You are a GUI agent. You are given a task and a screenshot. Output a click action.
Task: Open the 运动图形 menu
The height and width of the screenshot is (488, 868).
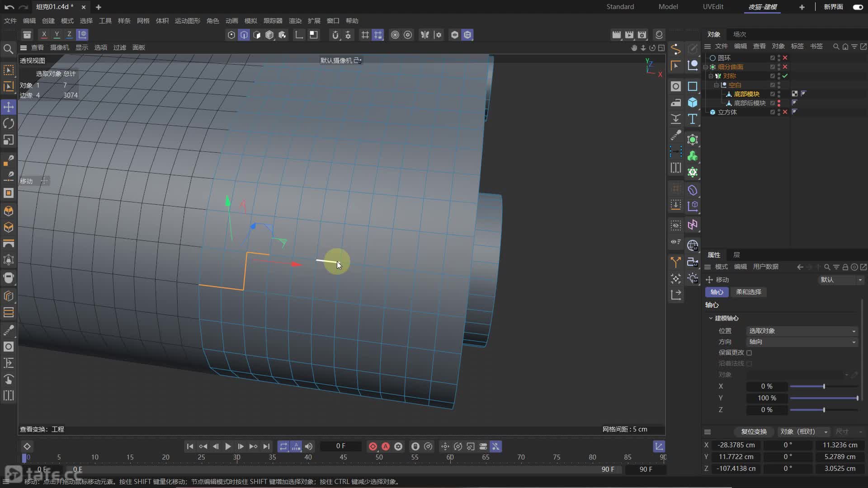pyautogui.click(x=188, y=21)
